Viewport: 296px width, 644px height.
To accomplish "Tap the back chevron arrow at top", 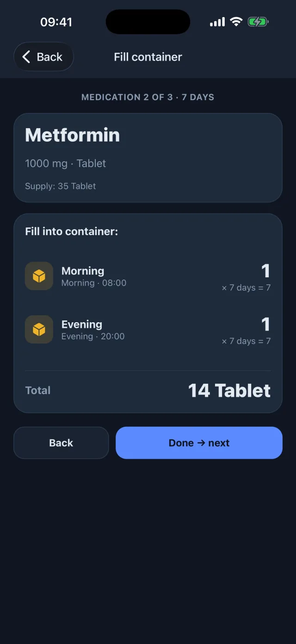I will pos(26,57).
